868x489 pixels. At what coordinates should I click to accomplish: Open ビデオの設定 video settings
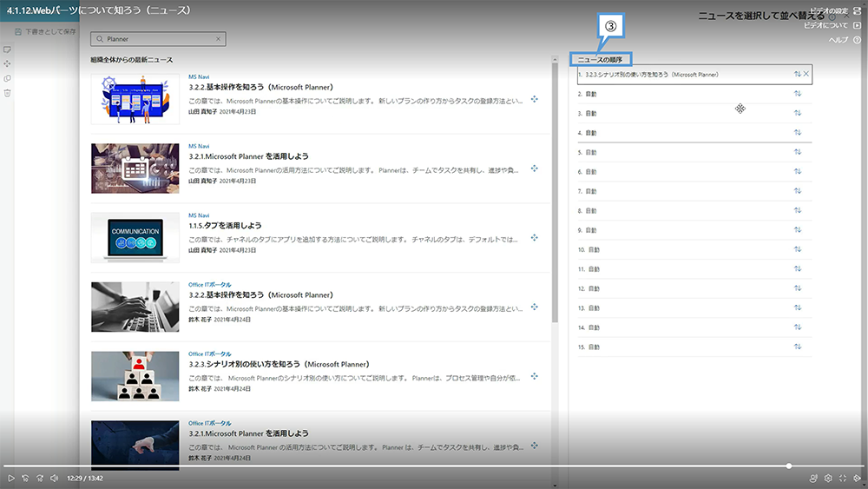(x=835, y=10)
